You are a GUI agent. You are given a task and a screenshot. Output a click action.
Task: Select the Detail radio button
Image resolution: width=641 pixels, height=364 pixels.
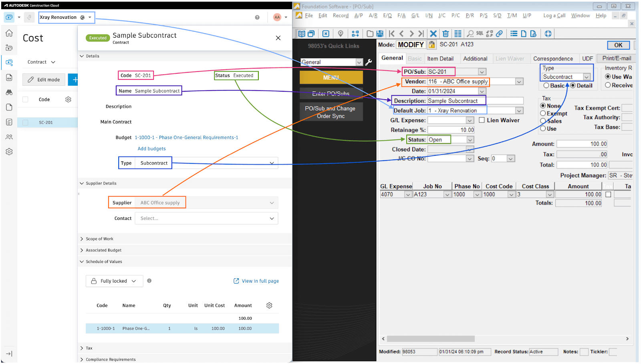(x=573, y=86)
